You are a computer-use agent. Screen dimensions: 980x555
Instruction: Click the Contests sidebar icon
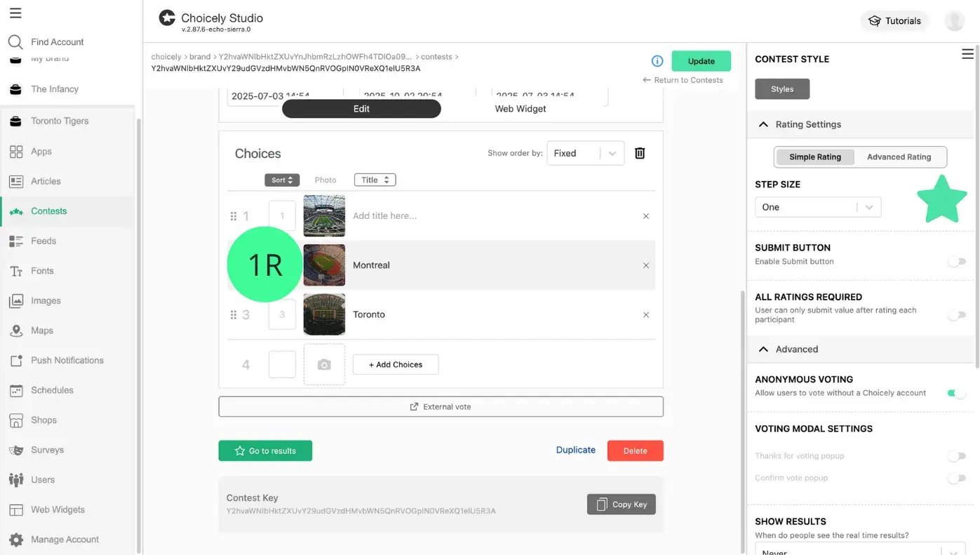16,211
